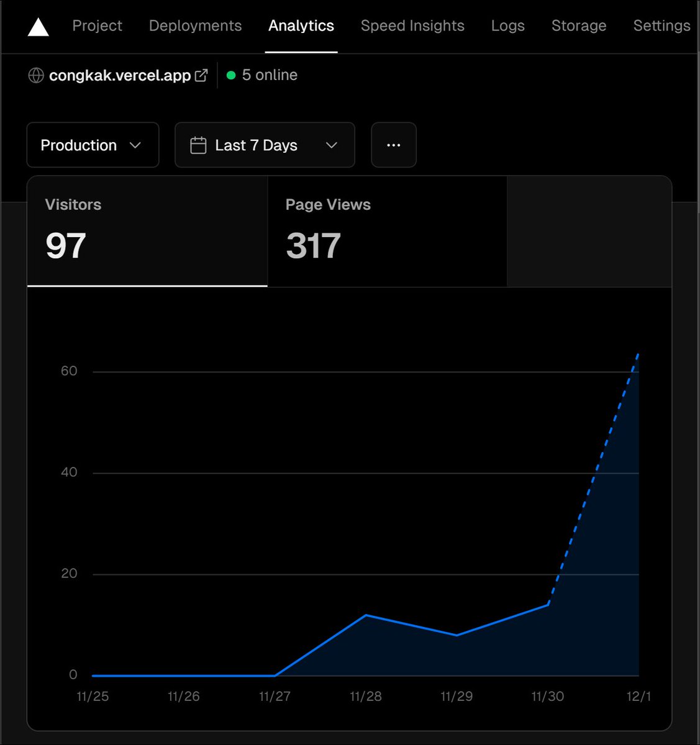This screenshot has width=700, height=745.
Task: Click the external link icon beside domain
Action: [201, 75]
